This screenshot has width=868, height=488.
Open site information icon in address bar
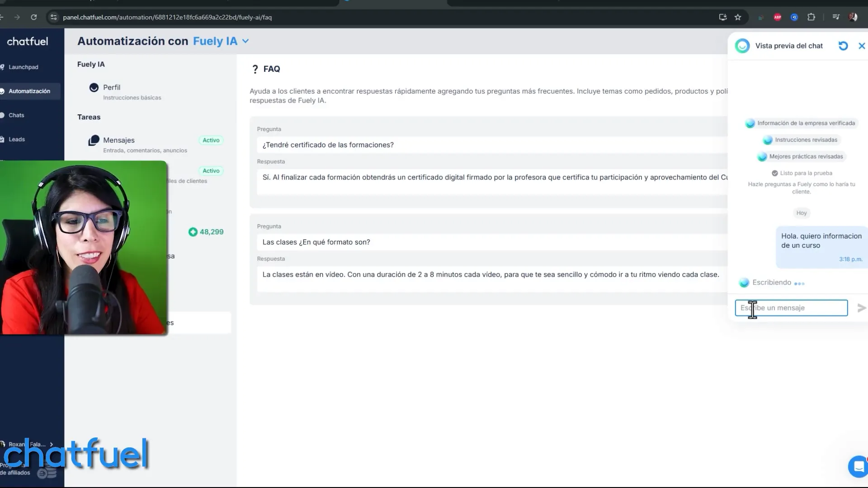[x=53, y=17]
